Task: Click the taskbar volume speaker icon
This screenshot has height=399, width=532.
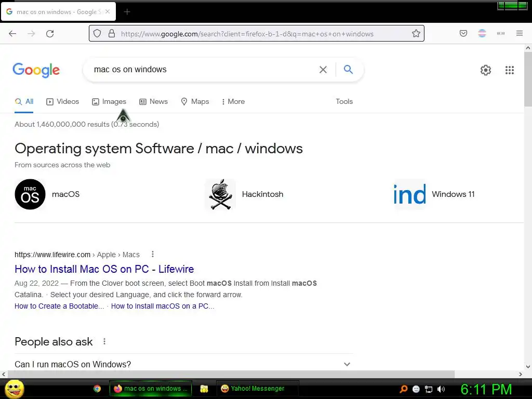Action: click(441, 389)
